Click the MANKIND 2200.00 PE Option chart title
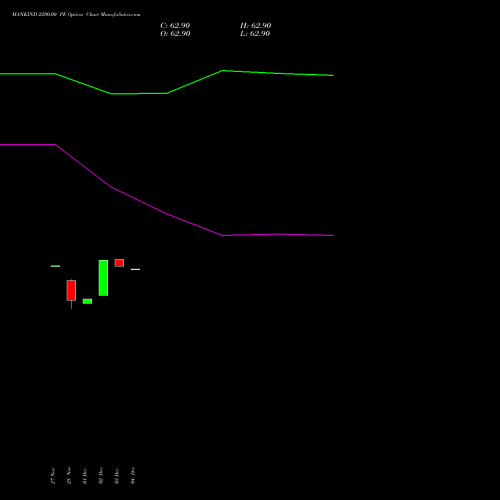Image resolution: width=500 pixels, height=500 pixels. pyautogui.click(x=76, y=14)
